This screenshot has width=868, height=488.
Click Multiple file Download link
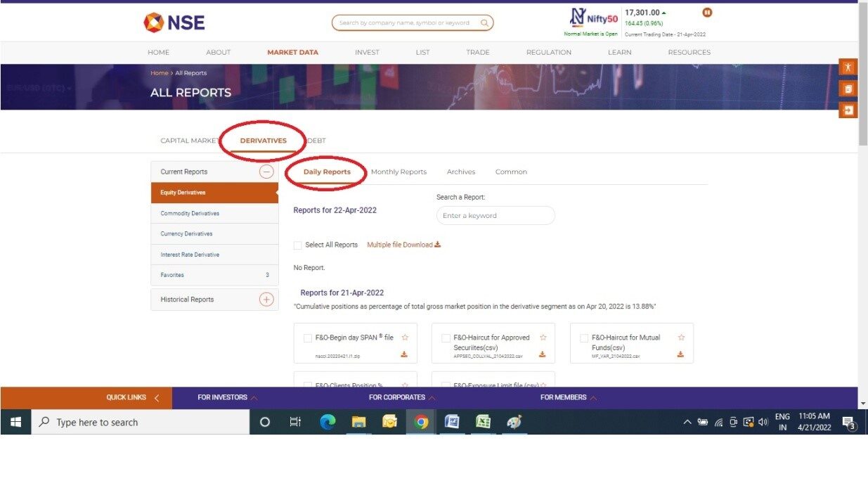(403, 245)
